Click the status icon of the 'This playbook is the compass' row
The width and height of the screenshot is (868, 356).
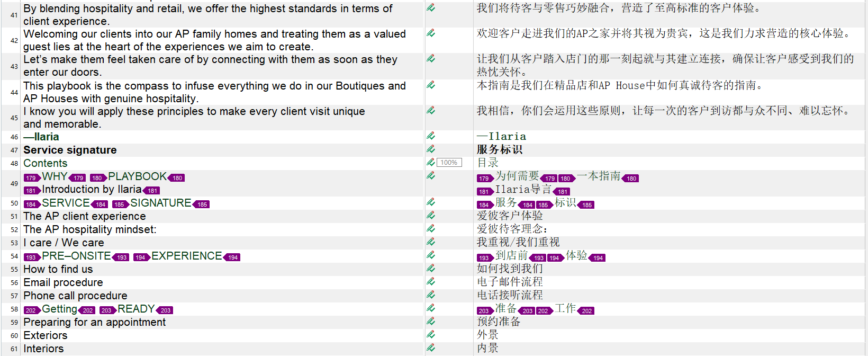point(431,85)
